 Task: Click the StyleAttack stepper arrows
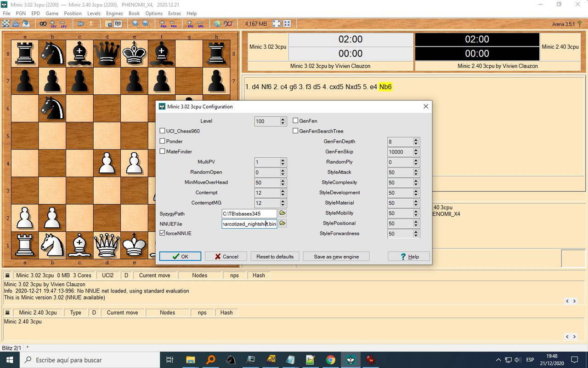coord(416,172)
